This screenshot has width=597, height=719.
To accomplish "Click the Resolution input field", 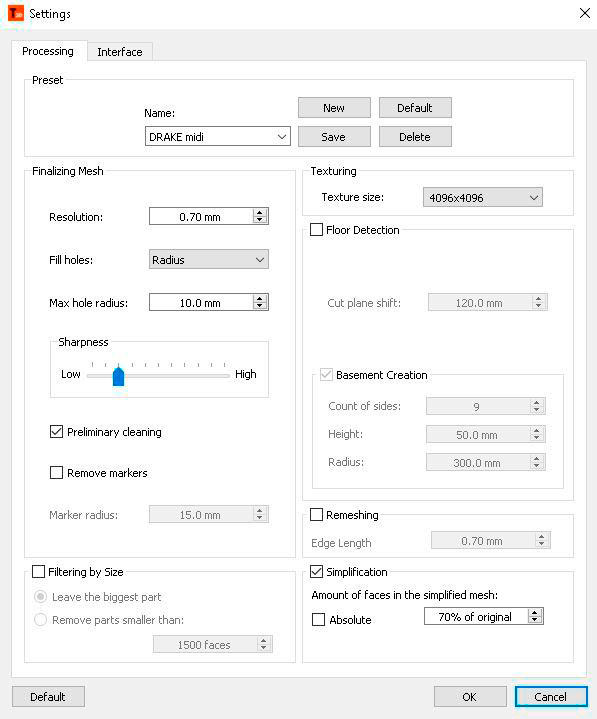I will [200, 216].
